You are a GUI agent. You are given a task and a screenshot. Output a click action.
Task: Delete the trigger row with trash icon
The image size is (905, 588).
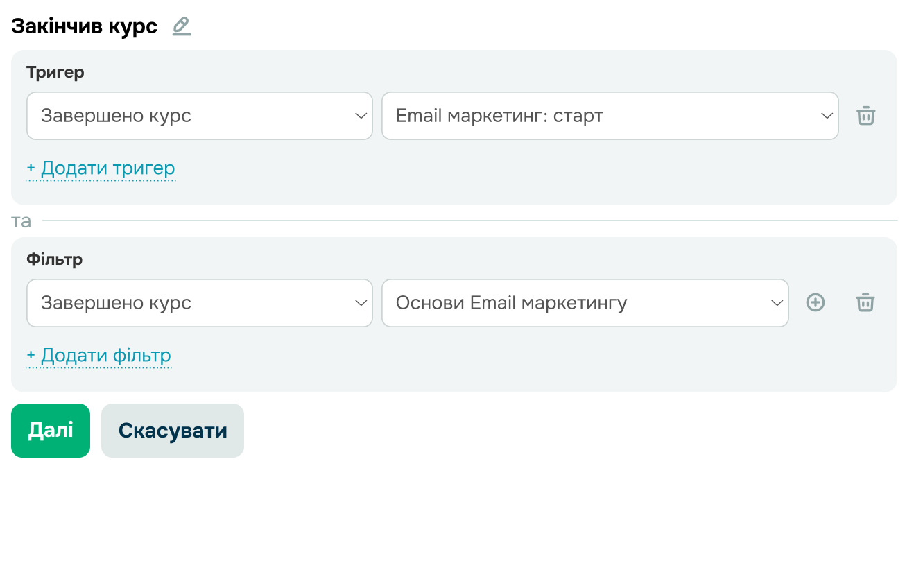[865, 116]
